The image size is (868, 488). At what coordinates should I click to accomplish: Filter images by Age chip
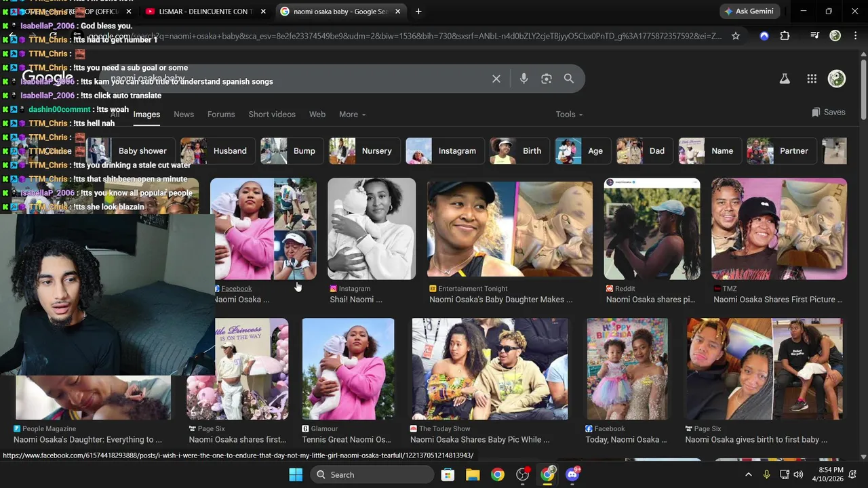(x=583, y=151)
